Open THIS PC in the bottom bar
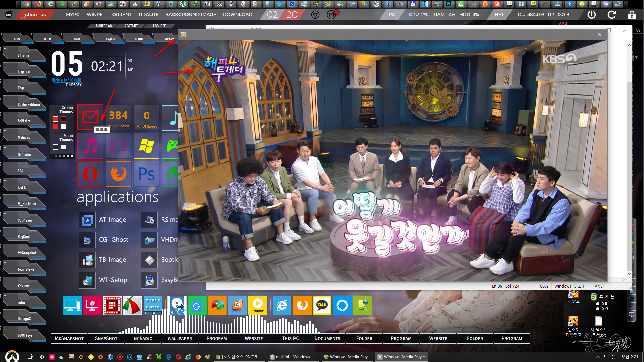This screenshot has height=362, width=644. pyautogui.click(x=290, y=338)
